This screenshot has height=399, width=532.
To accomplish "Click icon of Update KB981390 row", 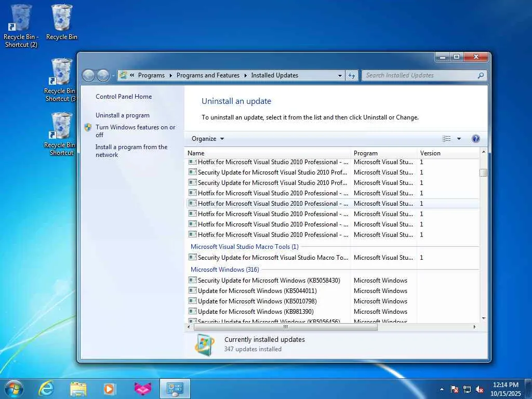I will tap(192, 311).
